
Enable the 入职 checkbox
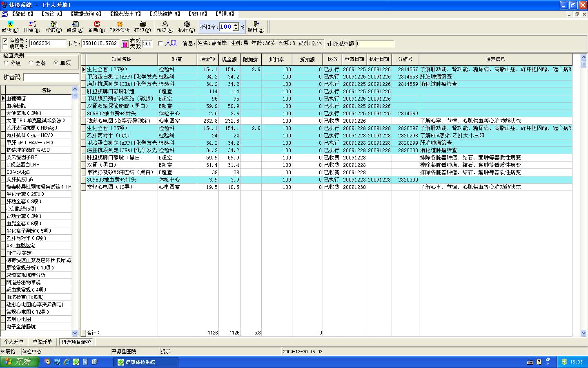click(x=160, y=43)
